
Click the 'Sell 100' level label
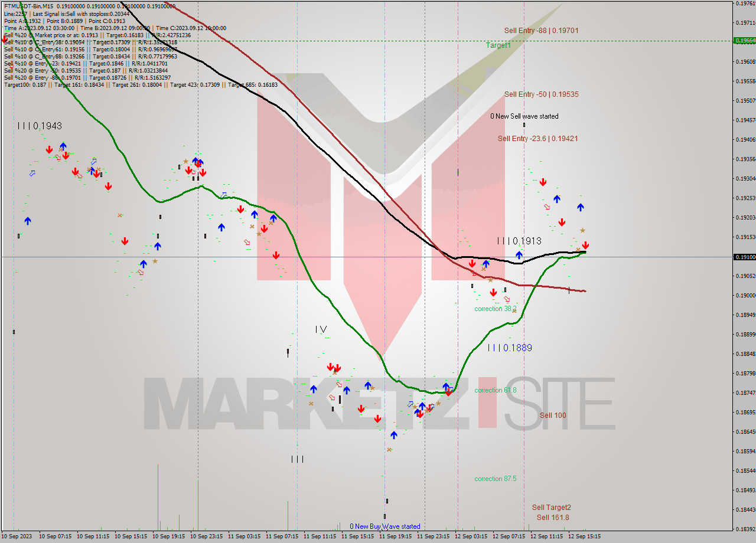coord(553,415)
